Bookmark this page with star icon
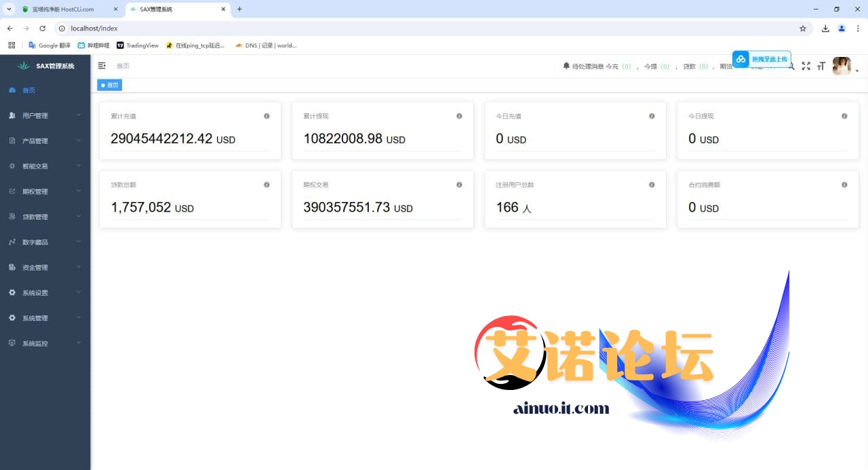This screenshot has height=470, width=868. click(x=803, y=28)
